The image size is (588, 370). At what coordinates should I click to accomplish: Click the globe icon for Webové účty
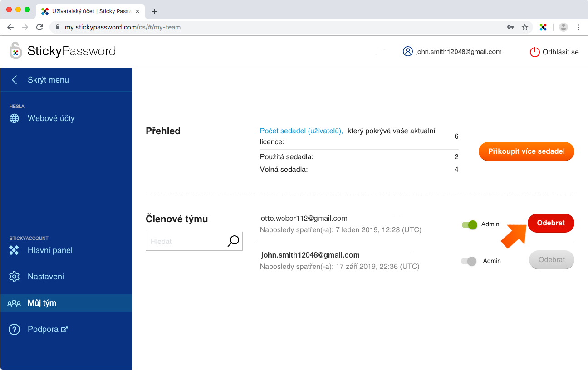click(15, 118)
